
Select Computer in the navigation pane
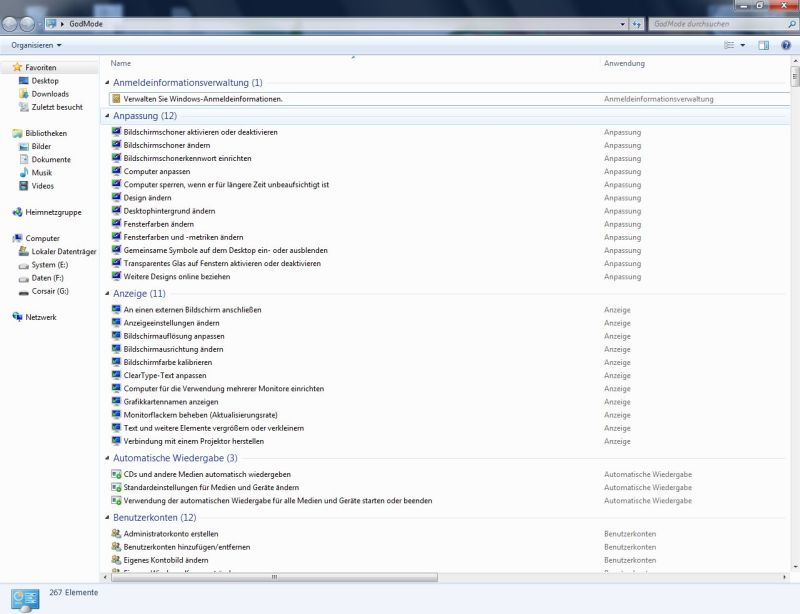pyautogui.click(x=42, y=238)
